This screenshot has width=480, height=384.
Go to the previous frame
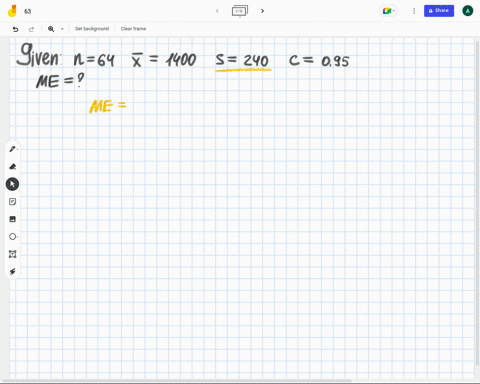pos(217,11)
